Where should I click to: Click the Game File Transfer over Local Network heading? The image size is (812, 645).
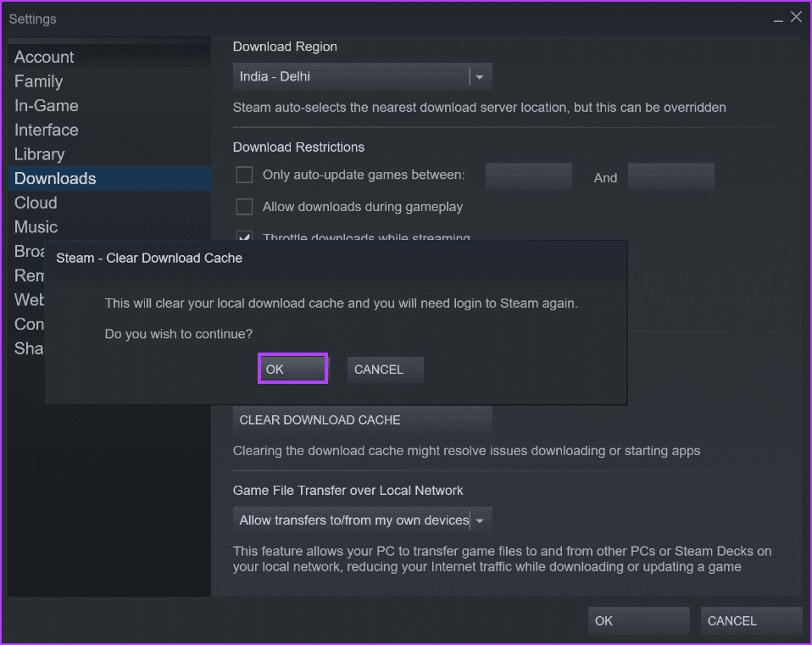click(348, 490)
